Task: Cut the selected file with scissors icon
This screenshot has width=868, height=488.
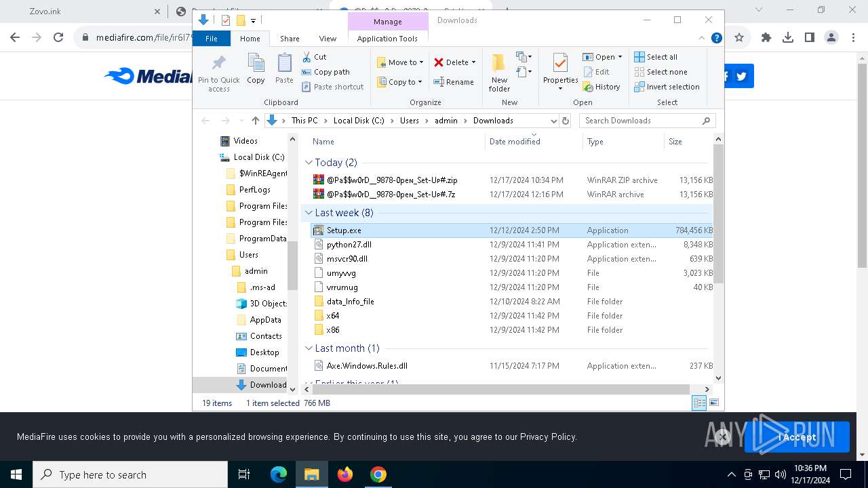Action: pyautogui.click(x=315, y=57)
